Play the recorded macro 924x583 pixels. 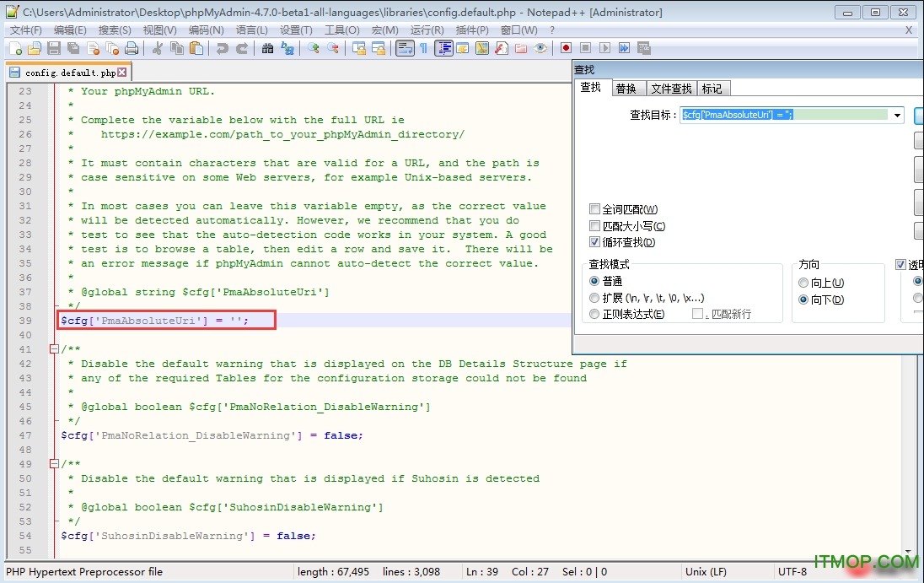coord(606,48)
